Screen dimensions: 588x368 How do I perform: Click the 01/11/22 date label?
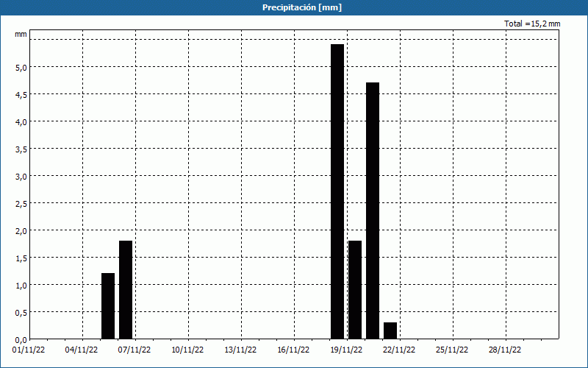29,350
